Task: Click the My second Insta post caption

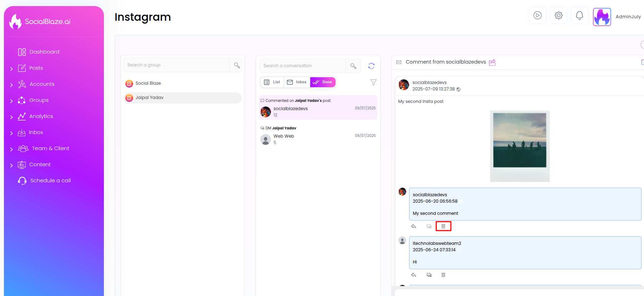Action: pos(421,102)
